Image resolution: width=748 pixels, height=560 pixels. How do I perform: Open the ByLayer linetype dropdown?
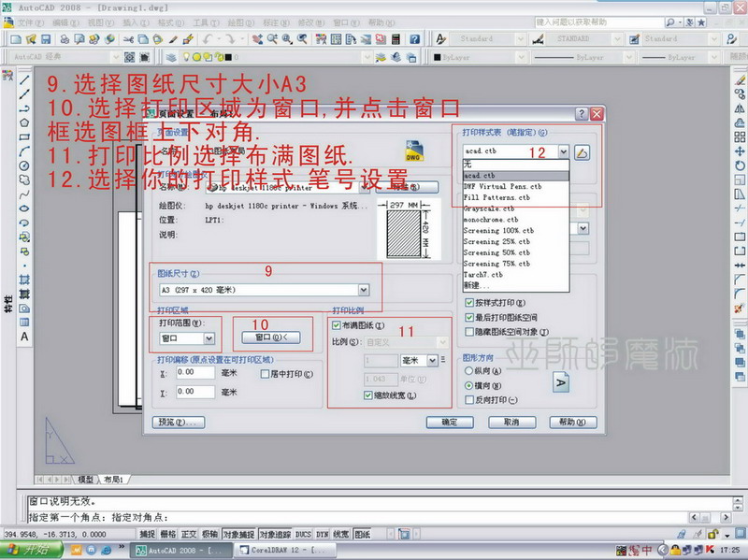629,57
